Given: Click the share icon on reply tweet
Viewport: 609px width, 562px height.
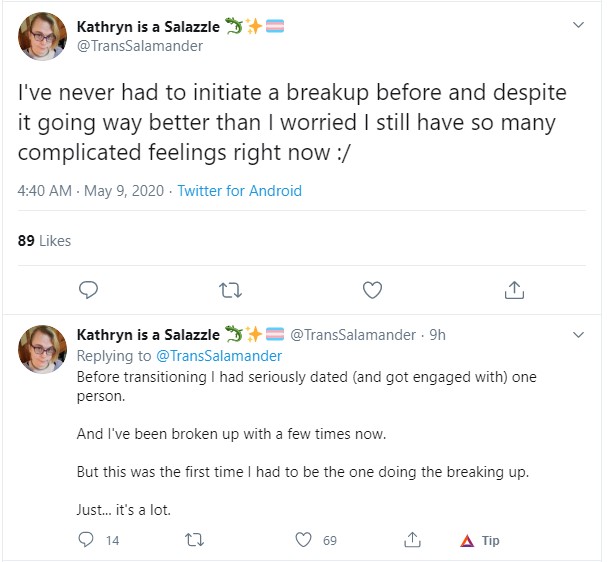Looking at the screenshot, I should tap(412, 539).
